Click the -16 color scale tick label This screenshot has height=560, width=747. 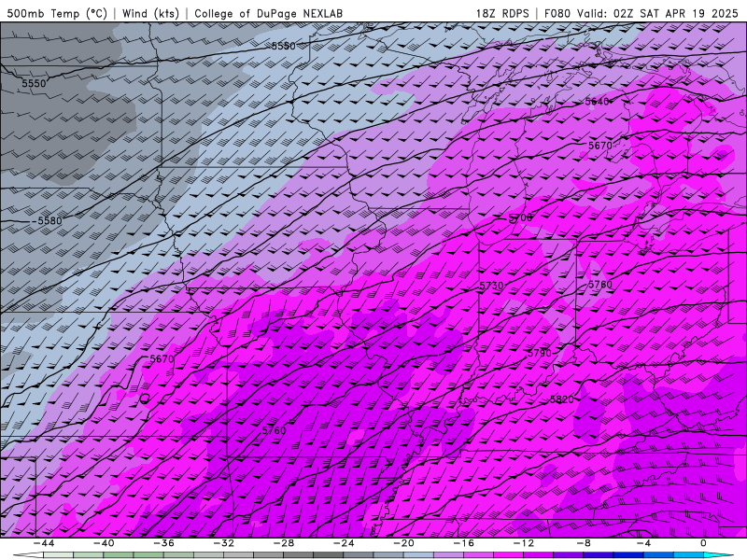464,543
